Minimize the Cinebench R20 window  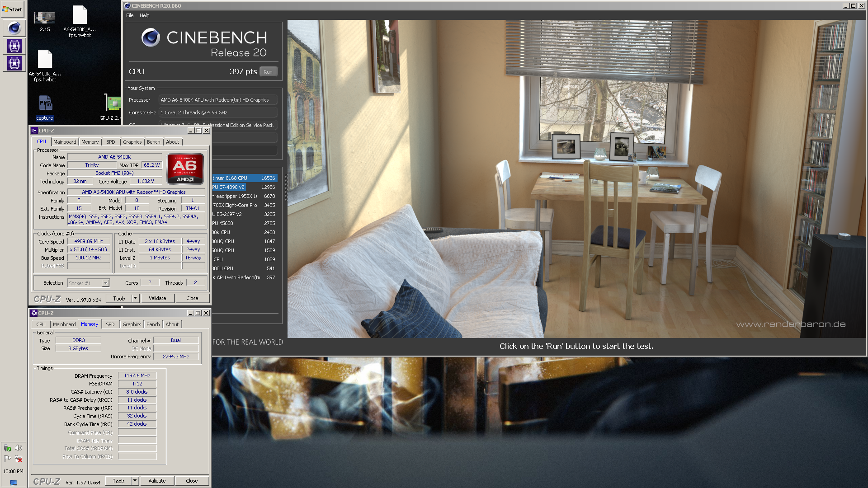(846, 6)
